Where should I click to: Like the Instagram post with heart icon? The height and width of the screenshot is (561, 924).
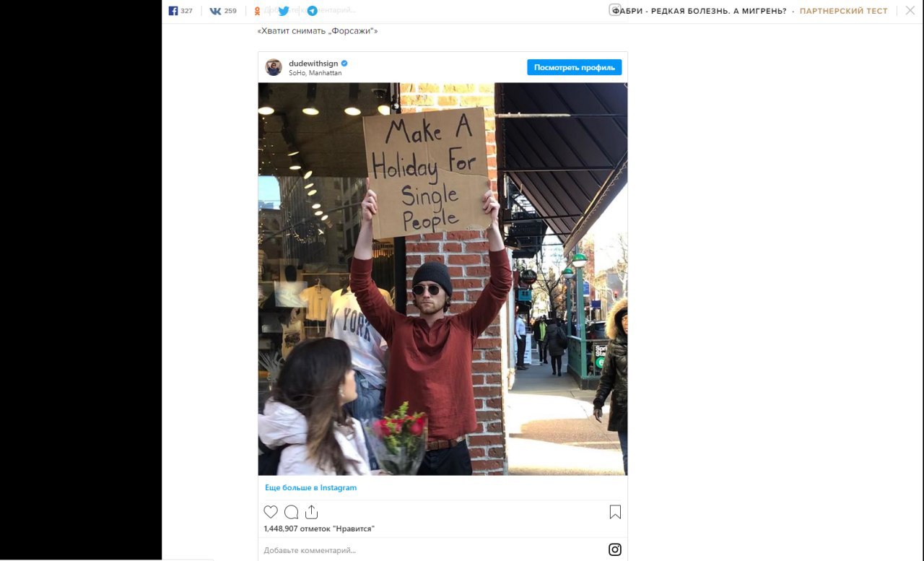(x=271, y=512)
